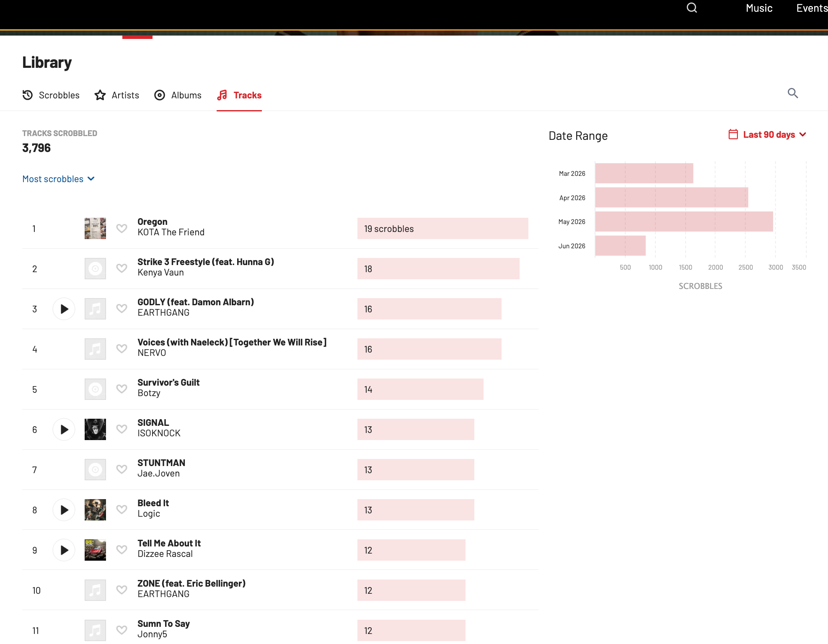The image size is (828, 644).
Task: Open Voices placeholder cover art
Action: [95, 349]
